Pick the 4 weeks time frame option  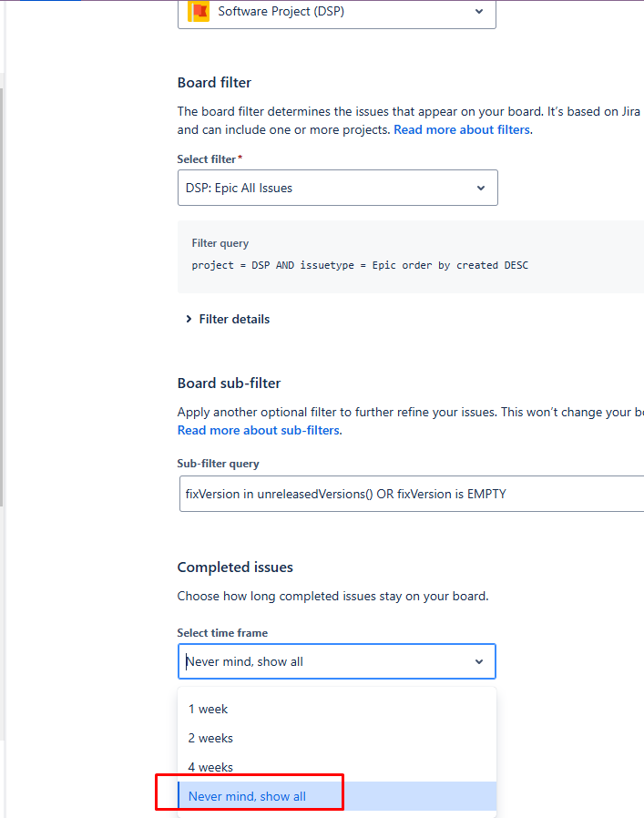point(210,767)
